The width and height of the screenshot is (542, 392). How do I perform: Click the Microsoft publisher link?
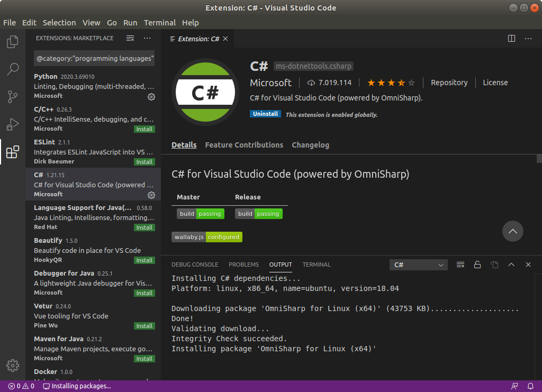click(x=270, y=83)
